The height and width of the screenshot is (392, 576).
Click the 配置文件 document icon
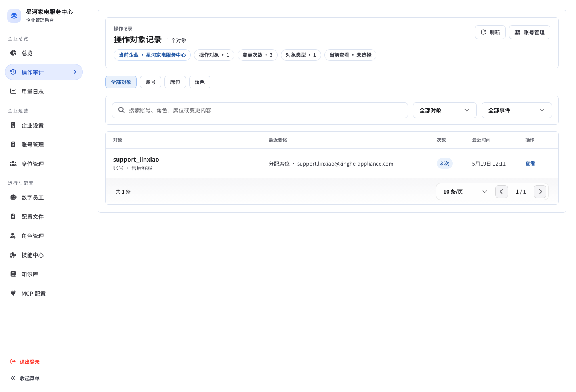[x=13, y=216]
